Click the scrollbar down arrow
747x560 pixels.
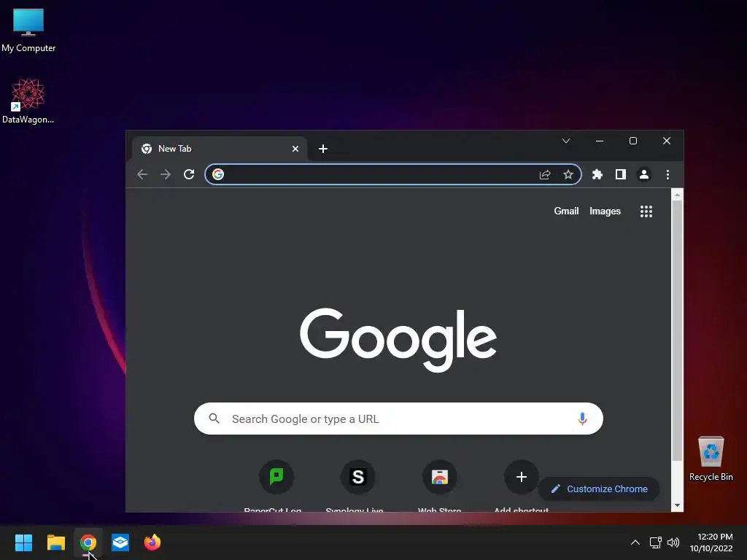(677, 506)
